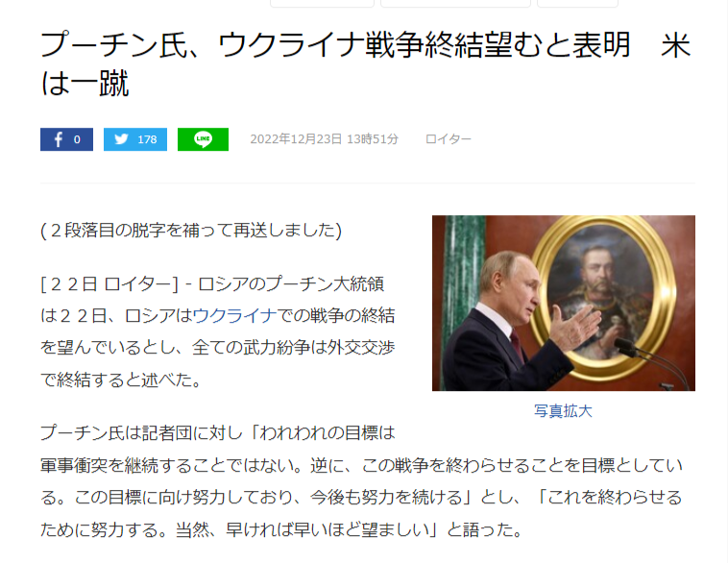This screenshot has height=563, width=728.
Task: Click the paragraph starting プーチン氏は記者団に対し
Action: tap(361, 480)
